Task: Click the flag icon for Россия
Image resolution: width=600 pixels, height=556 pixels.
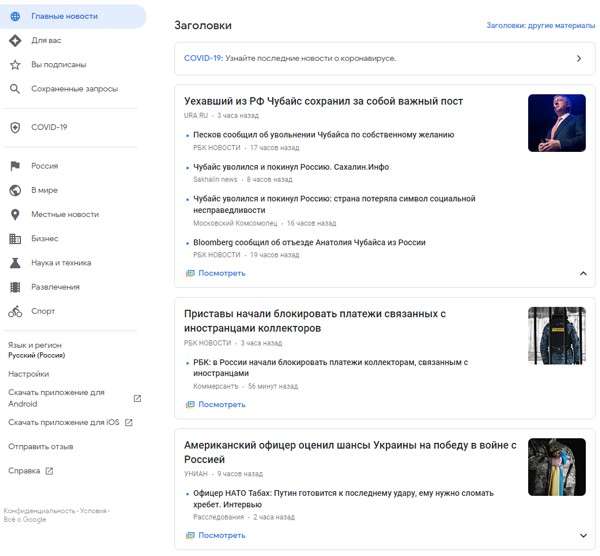Action: pos(15,166)
